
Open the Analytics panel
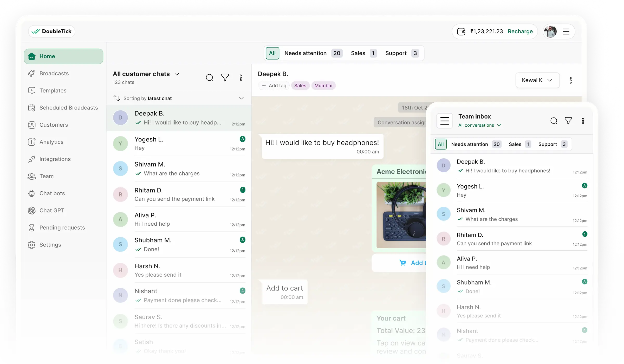51,142
